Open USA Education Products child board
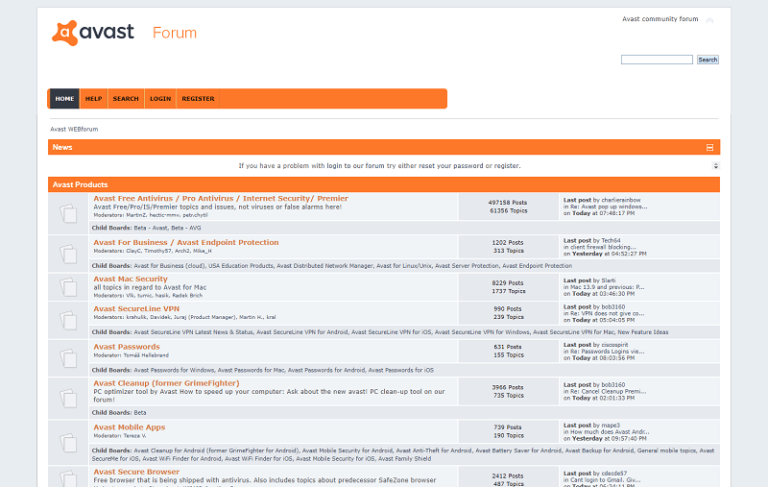This screenshot has height=487, width=768. pos(241,266)
